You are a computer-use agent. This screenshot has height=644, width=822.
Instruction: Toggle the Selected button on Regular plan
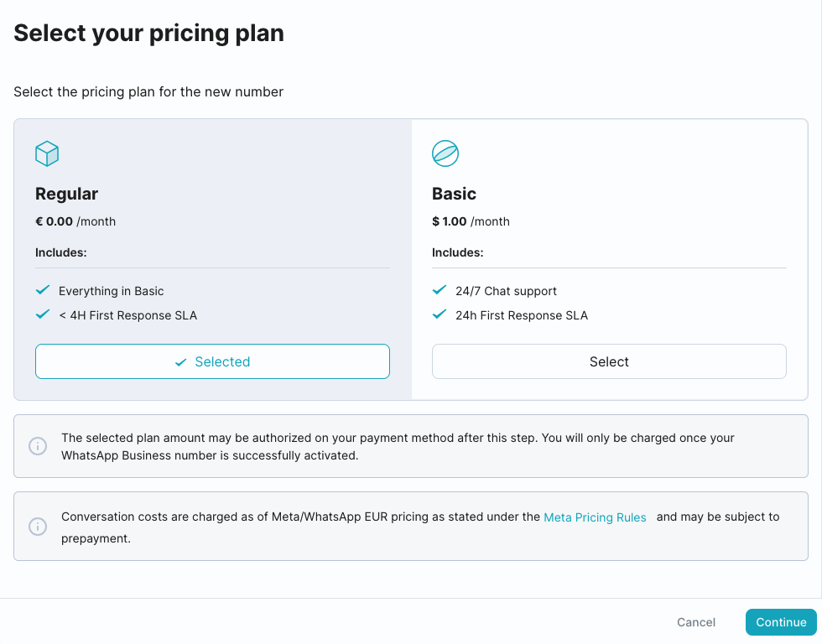[x=212, y=361]
